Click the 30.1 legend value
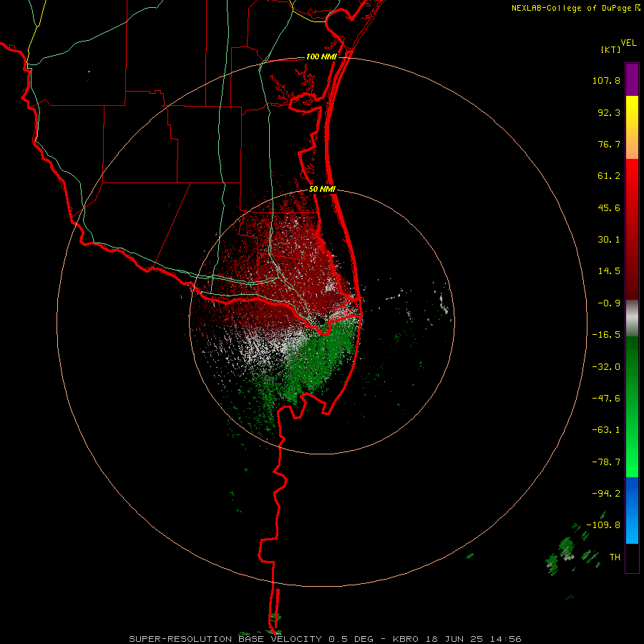Viewport: 644px width, 644px height. (609, 240)
